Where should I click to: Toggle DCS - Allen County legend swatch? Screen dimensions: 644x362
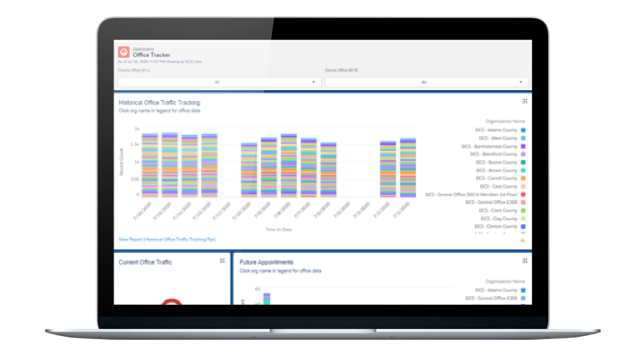pos(523,139)
